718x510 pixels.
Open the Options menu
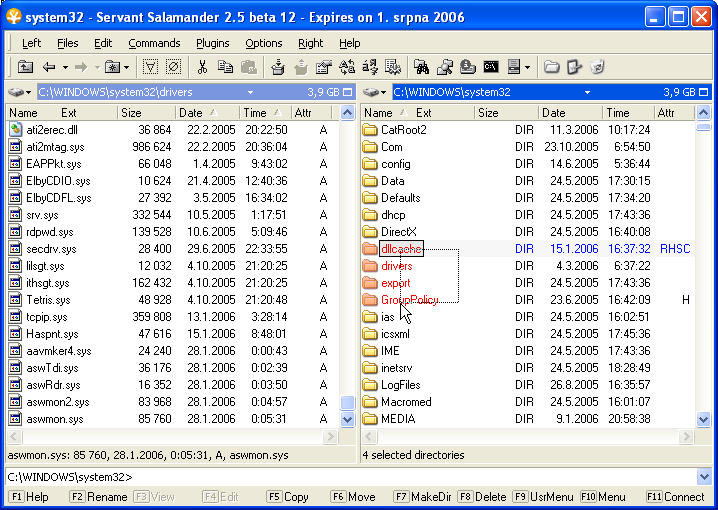[264, 43]
